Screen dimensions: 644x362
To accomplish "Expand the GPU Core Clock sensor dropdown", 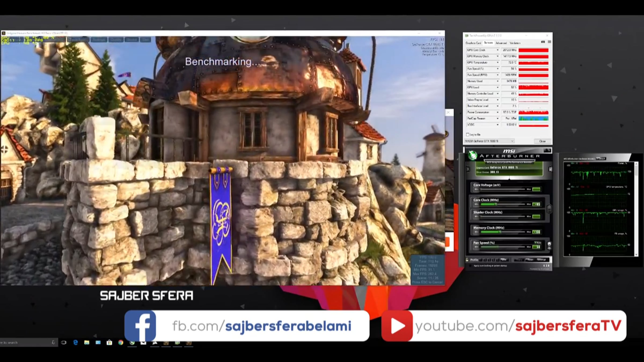I will point(497,50).
